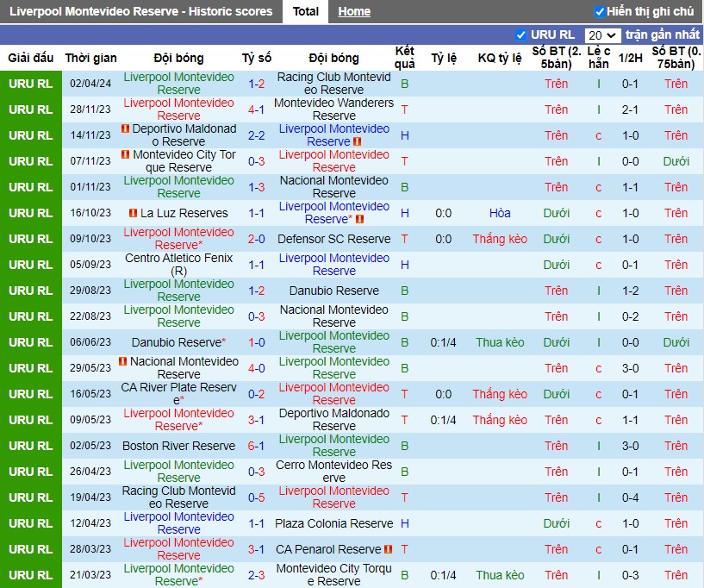This screenshot has height=588, width=704.
Task: Click Hòa result on 16/10/23 row
Action: (x=500, y=213)
